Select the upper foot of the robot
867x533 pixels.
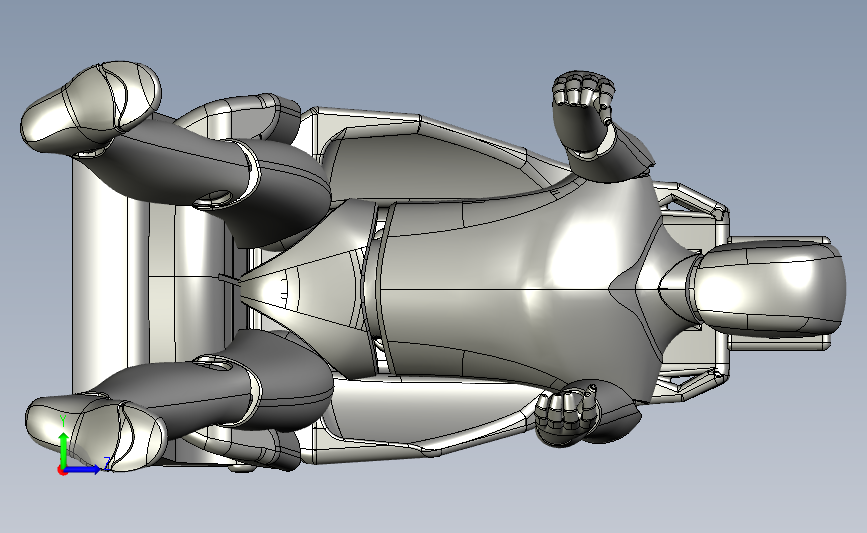91,108
